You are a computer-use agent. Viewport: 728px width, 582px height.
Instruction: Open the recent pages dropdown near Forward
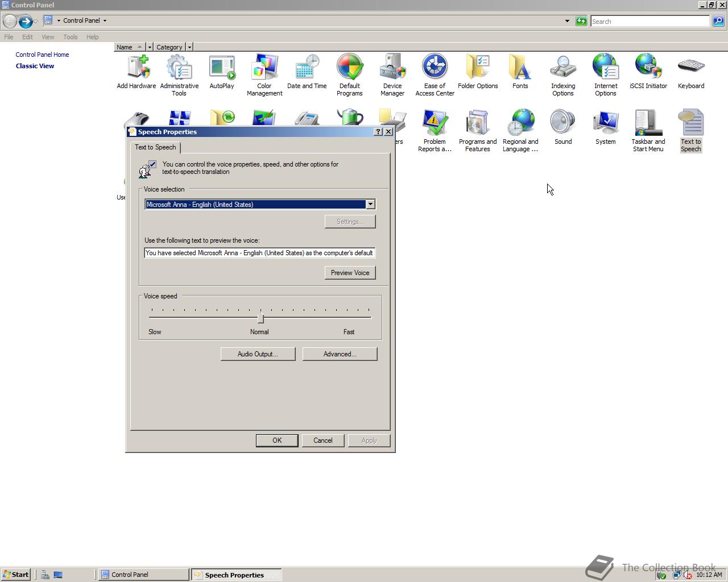(x=36, y=22)
